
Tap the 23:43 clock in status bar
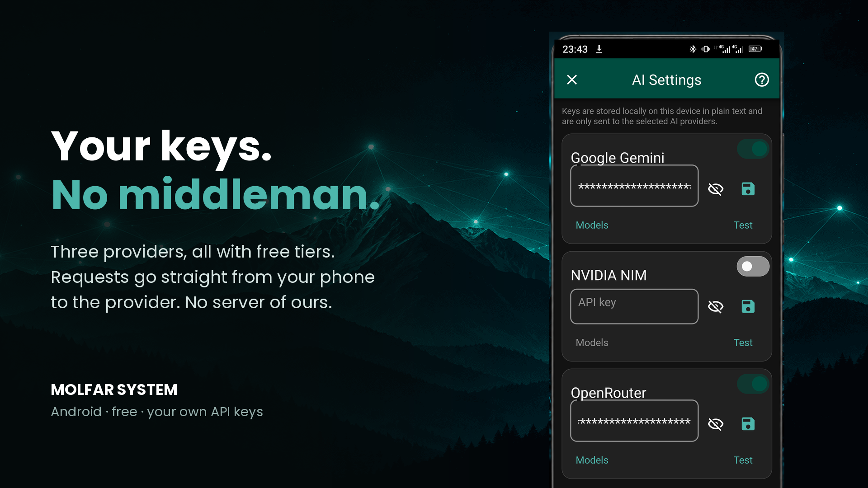[575, 49]
